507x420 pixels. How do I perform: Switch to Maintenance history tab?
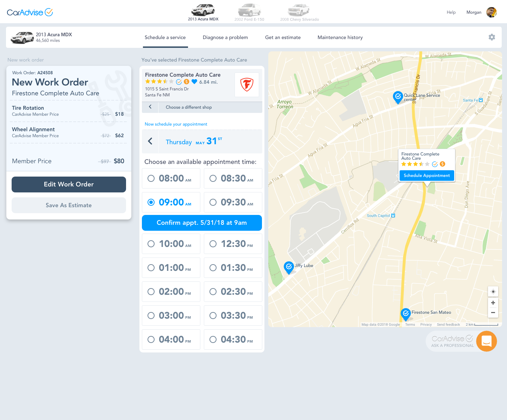[340, 37]
